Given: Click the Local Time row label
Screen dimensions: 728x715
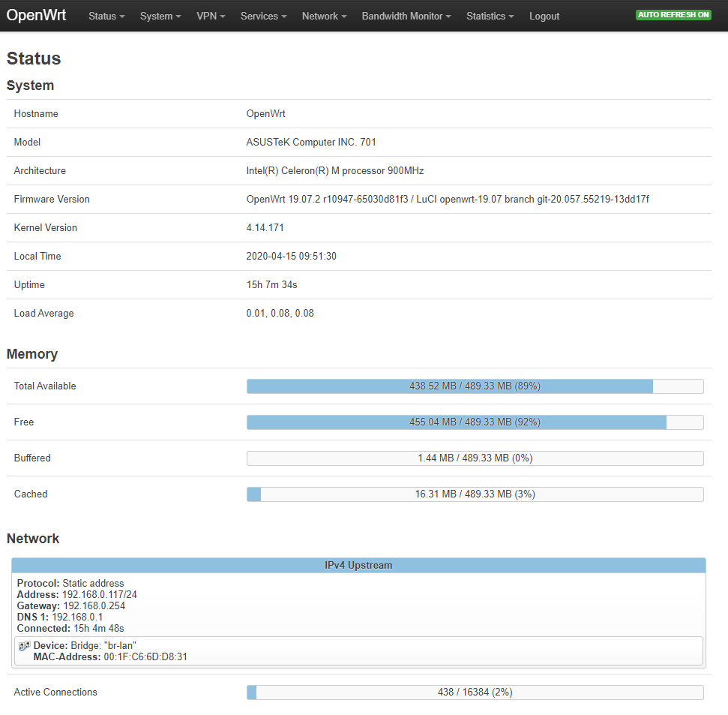Looking at the screenshot, I should click(x=37, y=257).
